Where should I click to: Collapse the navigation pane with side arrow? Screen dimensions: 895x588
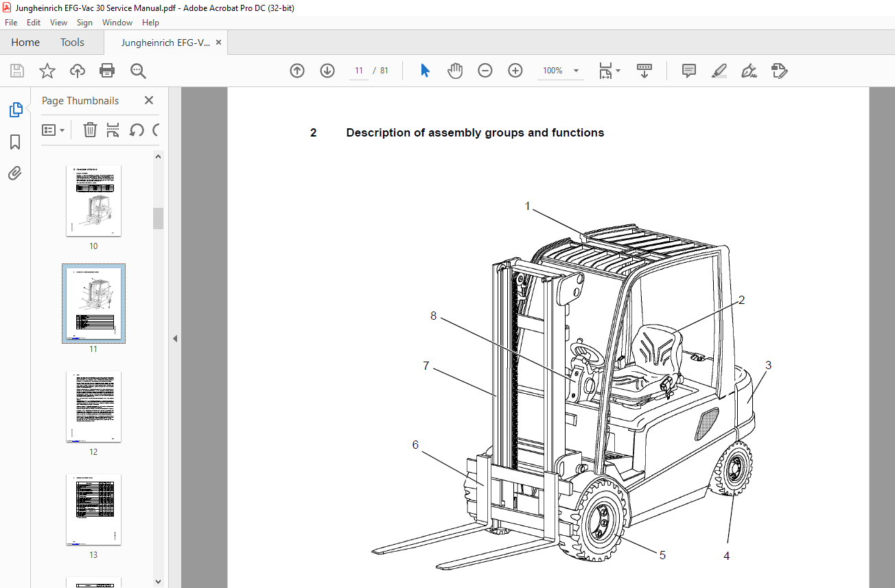pyautogui.click(x=175, y=338)
